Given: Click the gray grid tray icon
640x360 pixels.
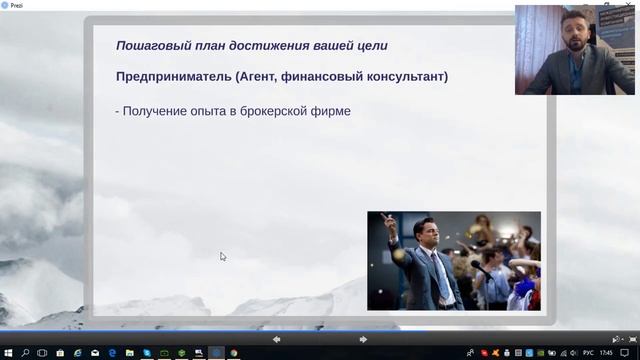Looking at the screenshot, I should [x=518, y=353].
